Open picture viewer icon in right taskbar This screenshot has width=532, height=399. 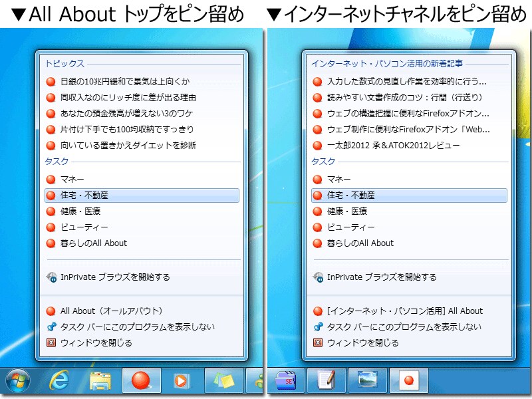pos(368,380)
